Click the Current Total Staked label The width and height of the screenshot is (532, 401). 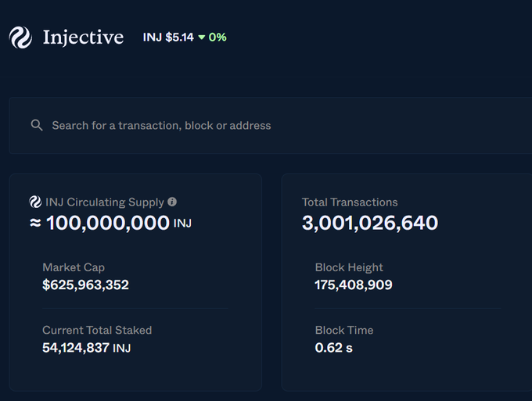pyautogui.click(x=97, y=330)
